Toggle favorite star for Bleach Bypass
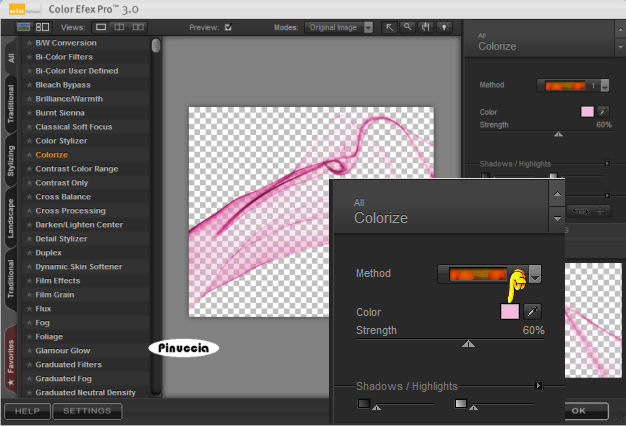 point(29,85)
